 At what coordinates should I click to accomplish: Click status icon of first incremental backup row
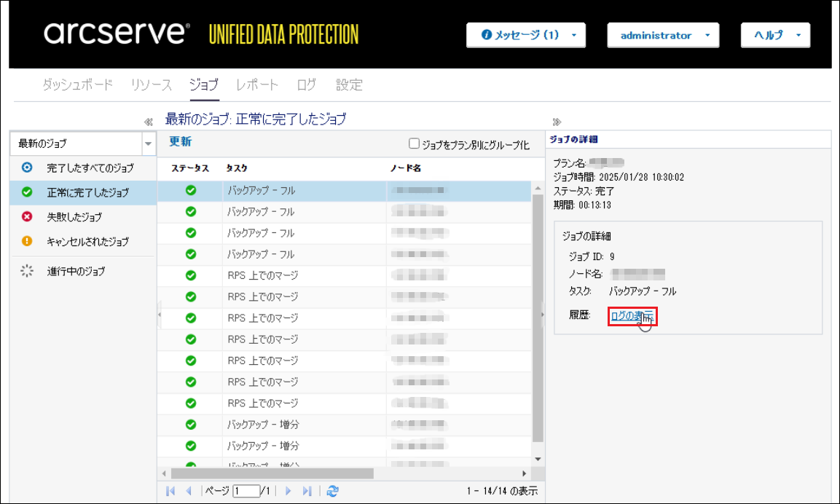191,425
